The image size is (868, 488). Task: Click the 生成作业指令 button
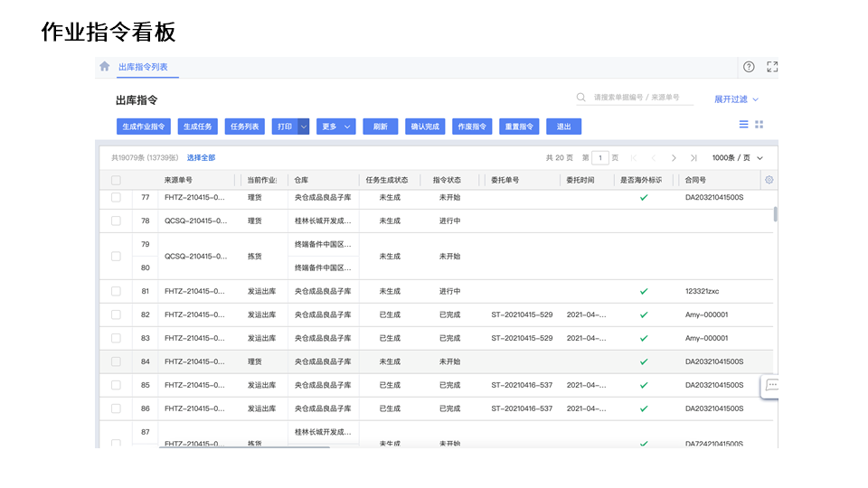144,127
